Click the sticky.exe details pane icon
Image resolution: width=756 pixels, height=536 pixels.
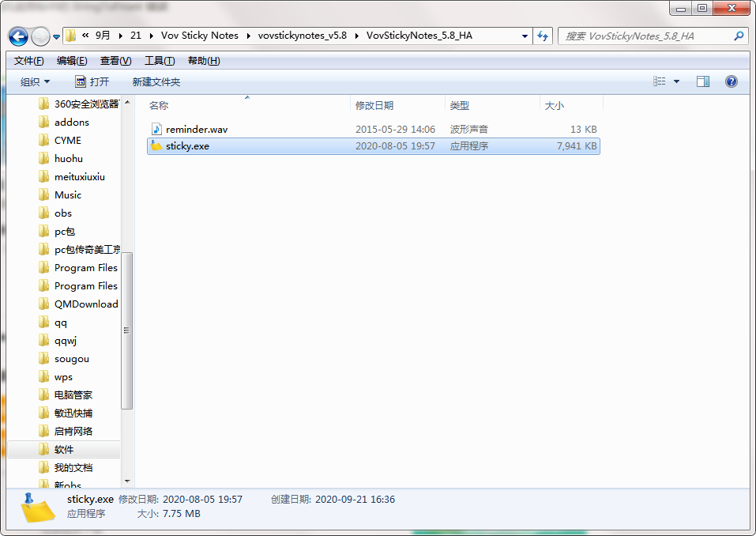[39, 508]
